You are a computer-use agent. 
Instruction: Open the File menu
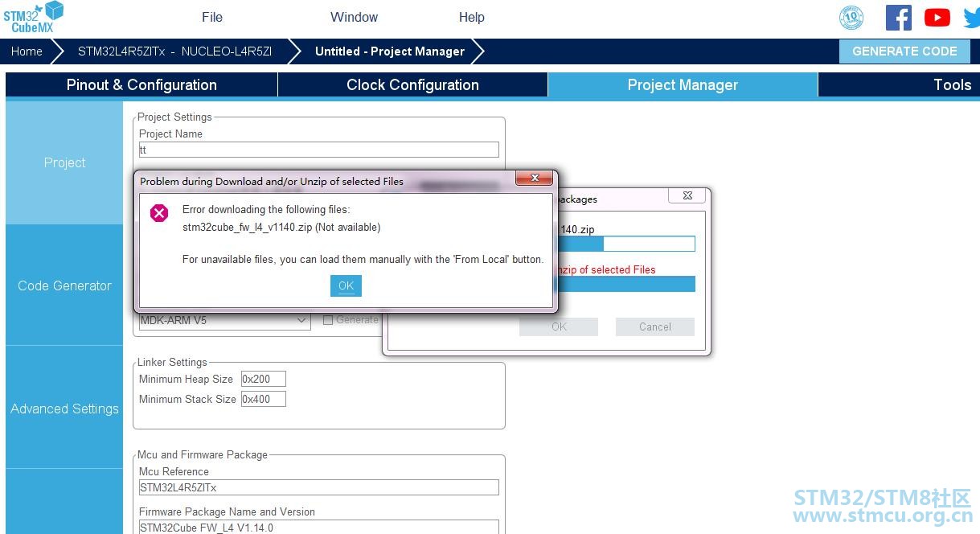pyautogui.click(x=212, y=17)
